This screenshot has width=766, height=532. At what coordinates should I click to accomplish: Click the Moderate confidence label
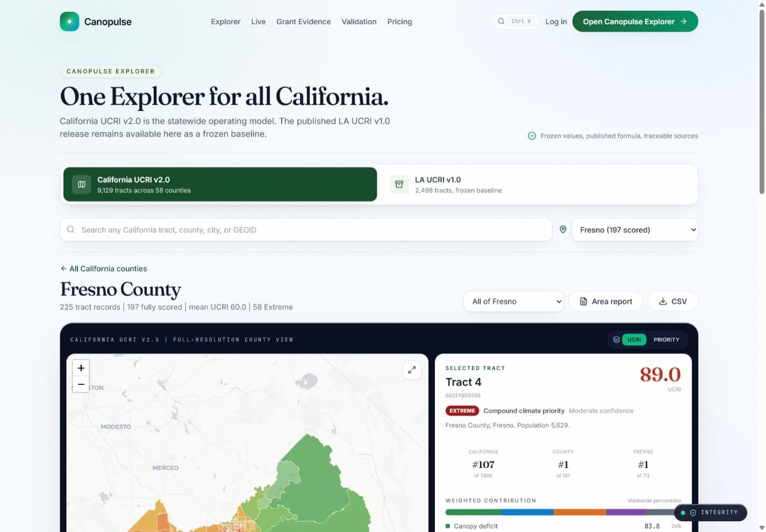click(601, 411)
